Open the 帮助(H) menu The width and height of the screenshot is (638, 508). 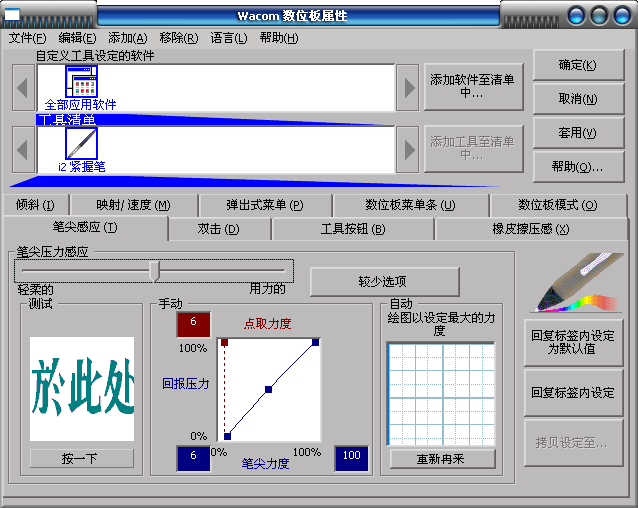pyautogui.click(x=279, y=38)
